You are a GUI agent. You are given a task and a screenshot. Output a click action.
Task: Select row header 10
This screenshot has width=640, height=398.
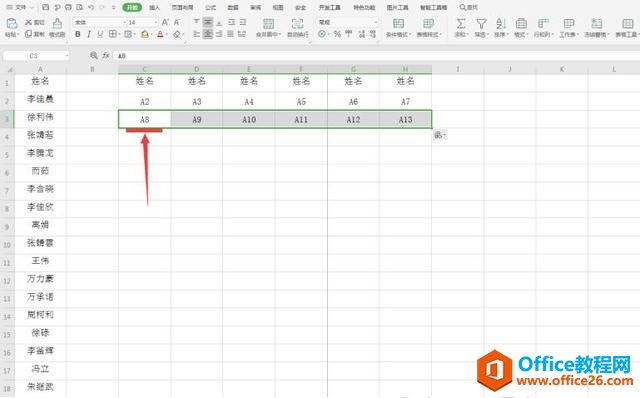7,245
